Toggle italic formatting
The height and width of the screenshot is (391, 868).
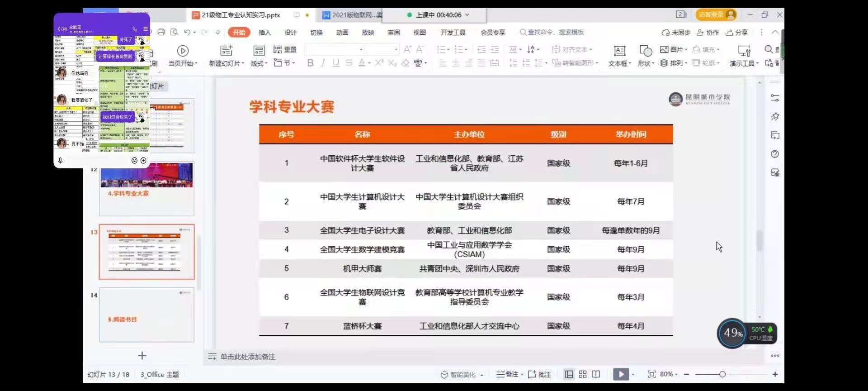coord(323,63)
